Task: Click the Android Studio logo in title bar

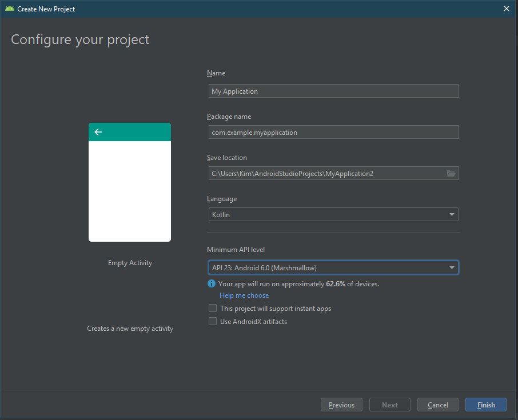Action: click(9, 9)
